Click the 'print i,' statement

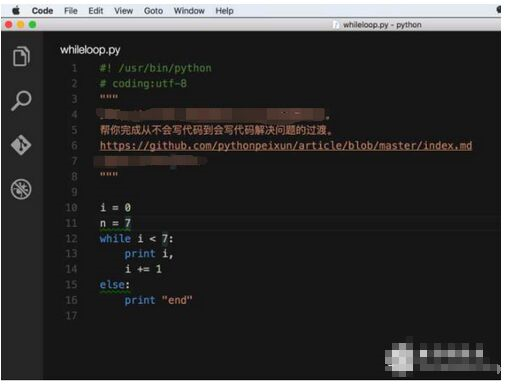click(x=149, y=254)
